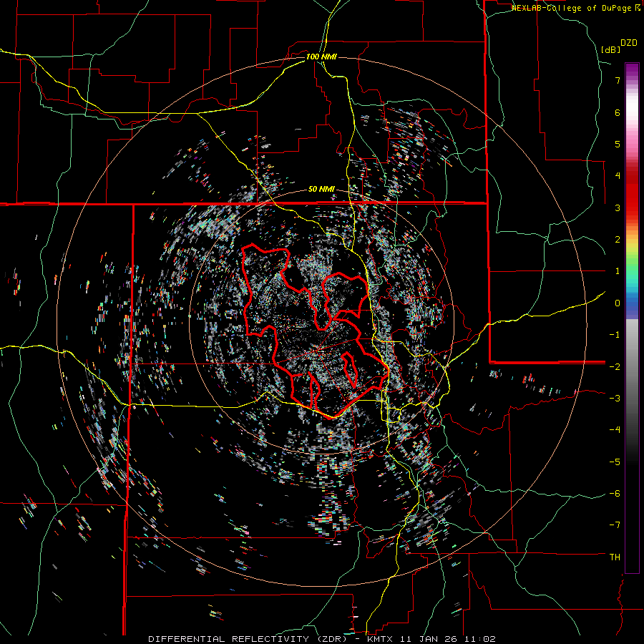
Task: Click the scale value -3
Action: point(615,399)
